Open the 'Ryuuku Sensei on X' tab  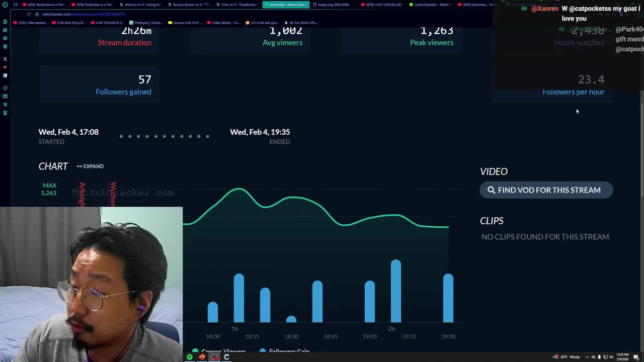189,5
